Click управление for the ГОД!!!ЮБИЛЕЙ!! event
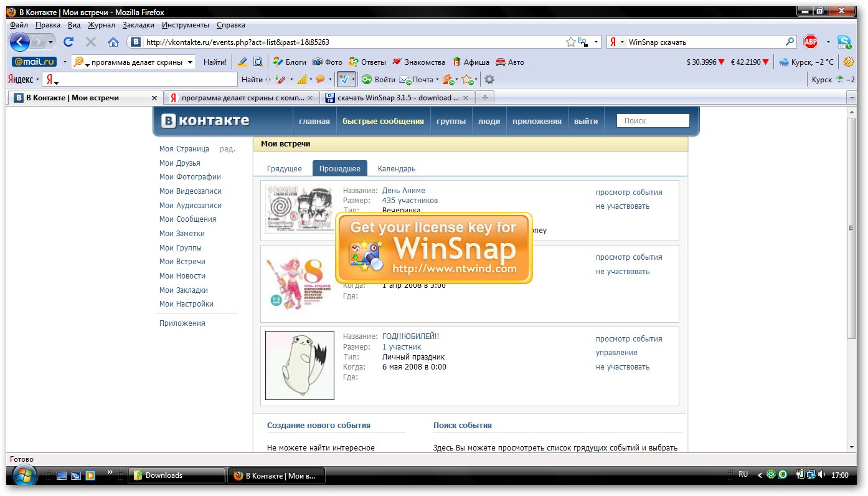 [x=616, y=353]
